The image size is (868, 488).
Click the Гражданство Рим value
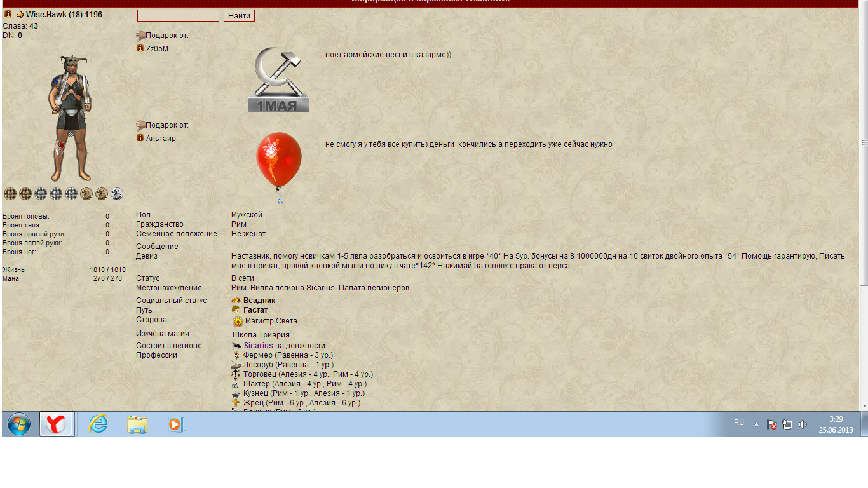click(239, 224)
